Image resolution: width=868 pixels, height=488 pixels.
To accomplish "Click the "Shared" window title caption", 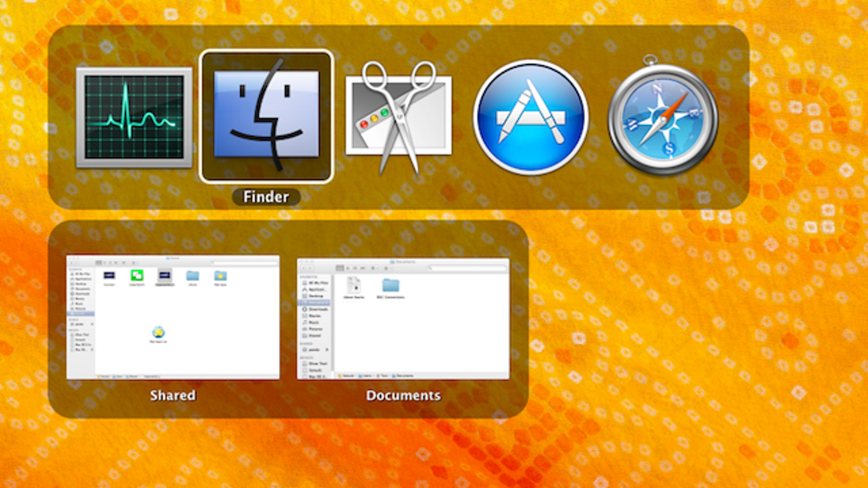I will click(173, 395).
